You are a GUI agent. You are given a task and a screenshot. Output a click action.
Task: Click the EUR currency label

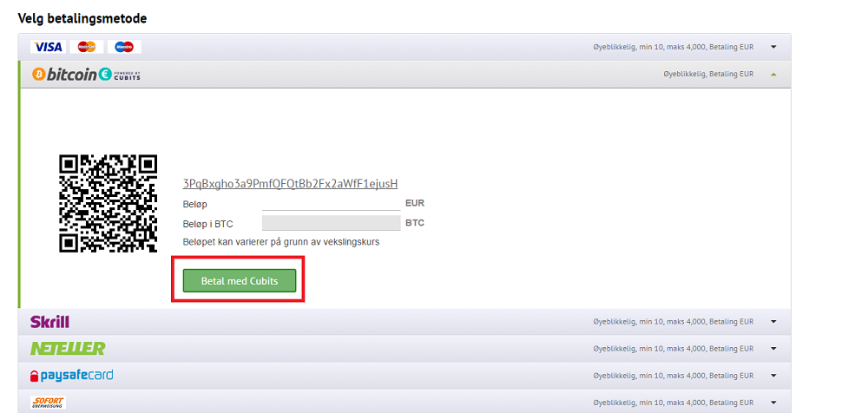[415, 203]
